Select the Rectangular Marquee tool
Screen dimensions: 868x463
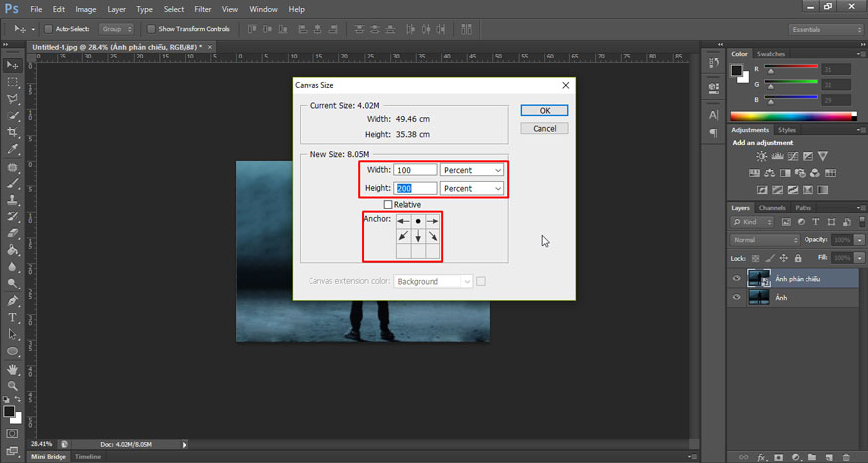(12, 82)
